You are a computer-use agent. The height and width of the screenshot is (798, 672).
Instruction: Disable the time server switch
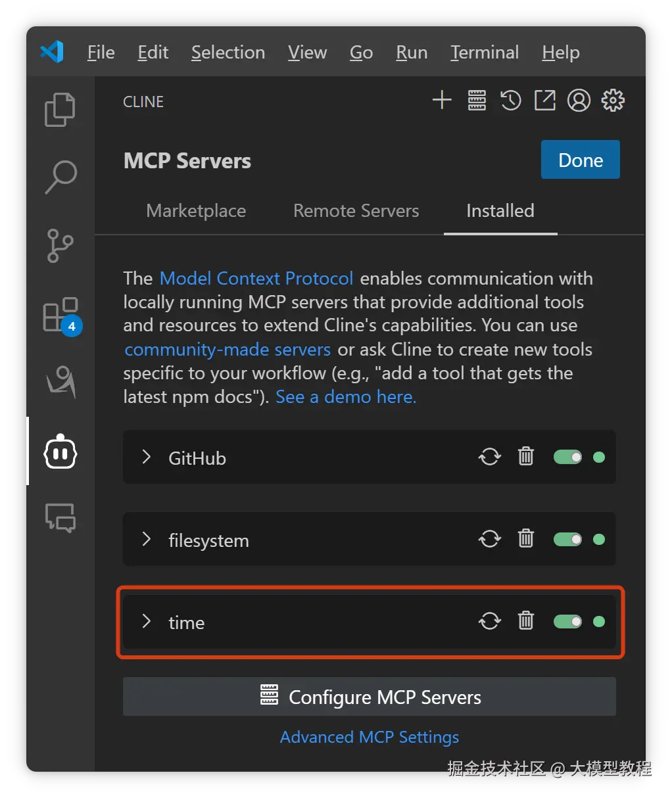point(567,621)
